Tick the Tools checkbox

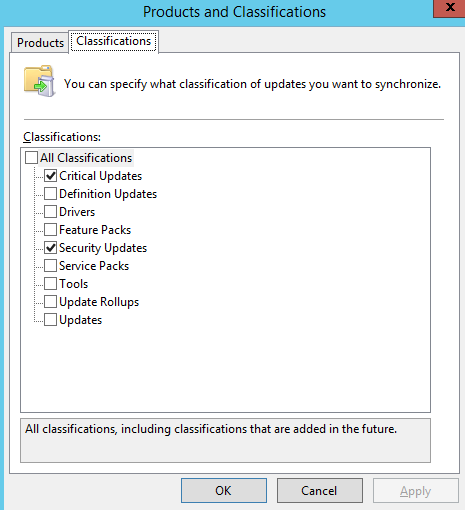50,284
